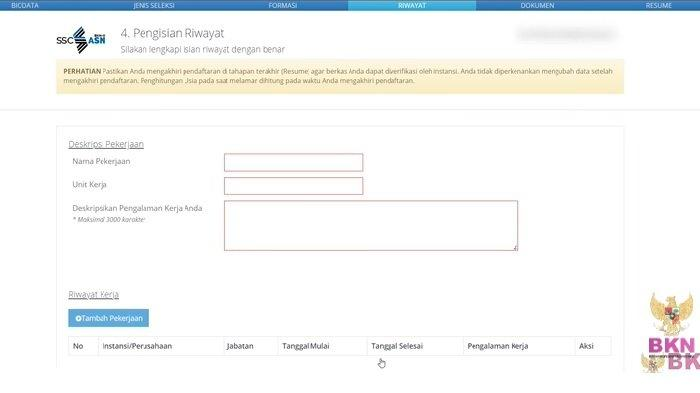Click 'Silakan lengkapi isian riwayat dengan benar' subtitle
Screen dimensions: 700x393
[203, 50]
